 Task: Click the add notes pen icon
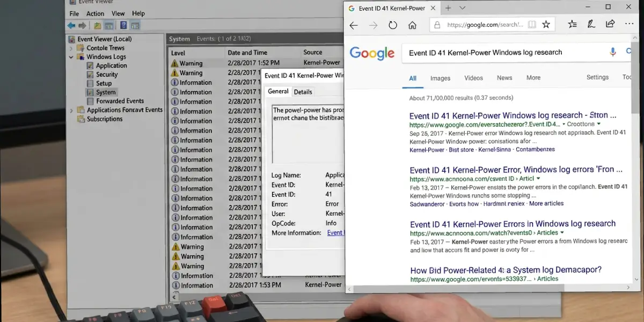pos(591,24)
